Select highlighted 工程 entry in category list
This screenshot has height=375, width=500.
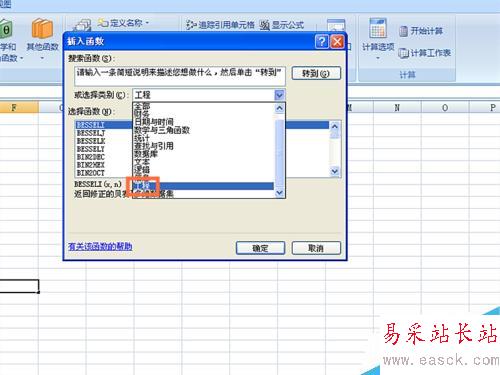click(x=203, y=186)
